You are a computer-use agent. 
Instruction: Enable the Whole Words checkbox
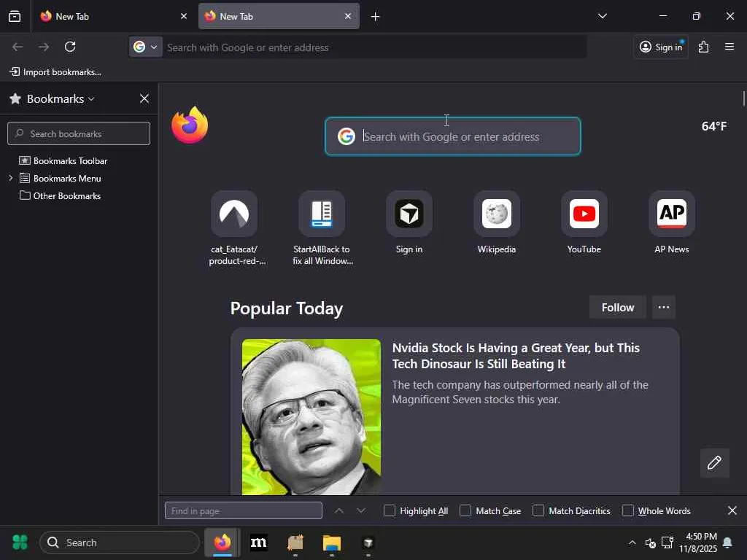628,510
